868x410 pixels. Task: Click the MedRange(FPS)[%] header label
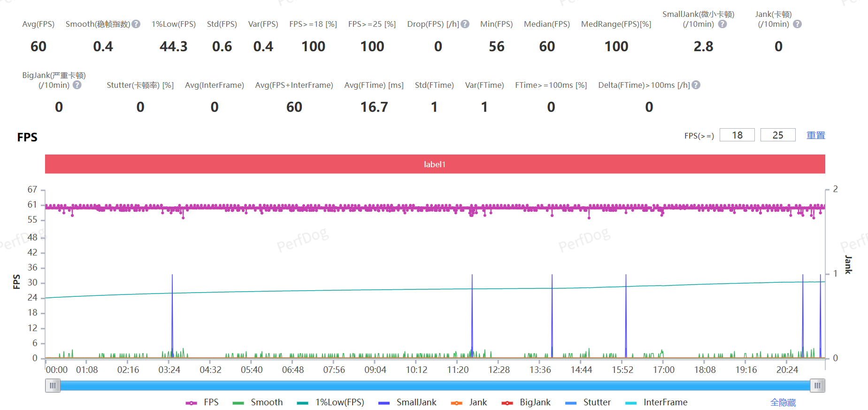coord(616,24)
